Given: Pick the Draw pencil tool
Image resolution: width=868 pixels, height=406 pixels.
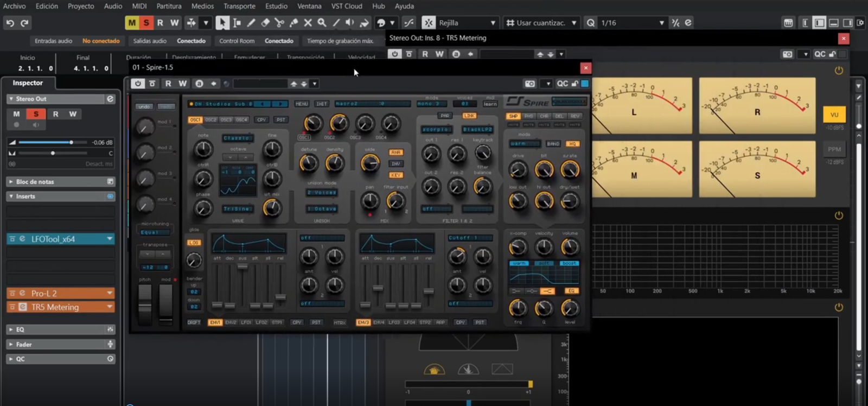Looking at the screenshot, I should point(251,23).
